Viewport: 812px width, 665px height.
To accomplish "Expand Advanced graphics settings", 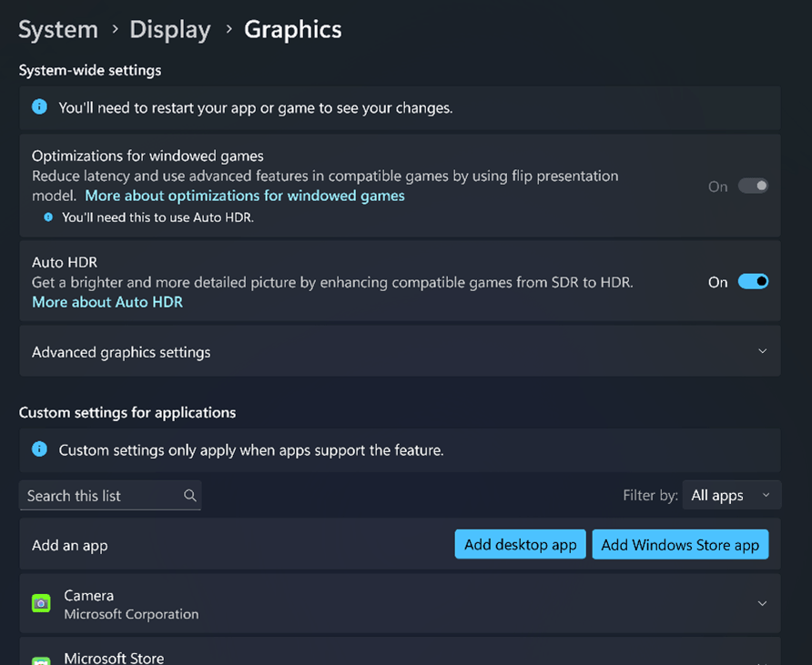I will (x=763, y=350).
